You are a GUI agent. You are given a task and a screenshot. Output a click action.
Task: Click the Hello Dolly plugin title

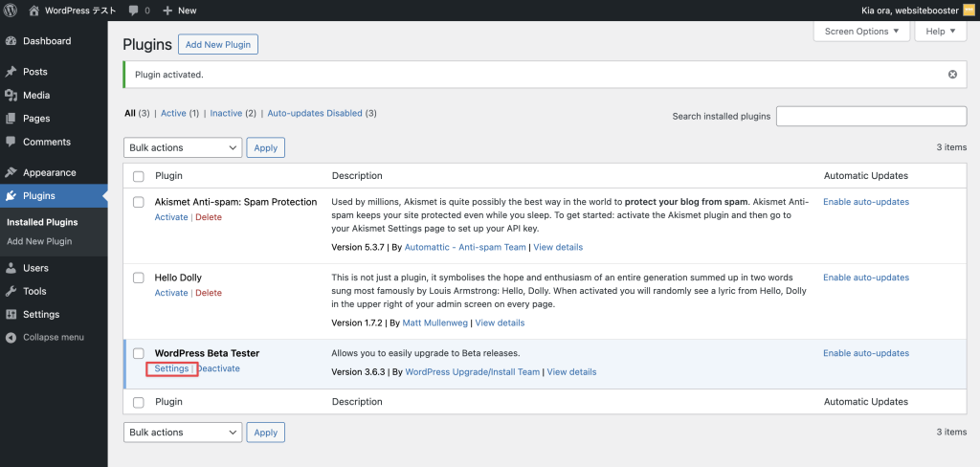(178, 278)
